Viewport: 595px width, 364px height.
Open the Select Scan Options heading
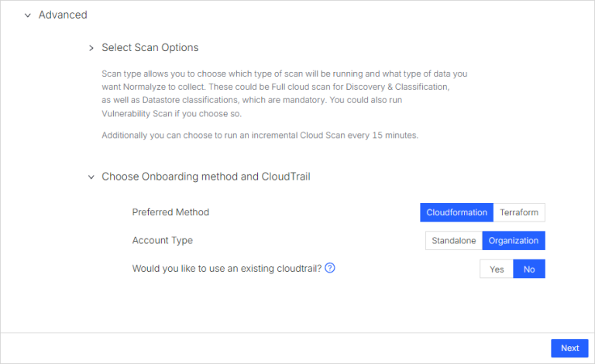(150, 48)
